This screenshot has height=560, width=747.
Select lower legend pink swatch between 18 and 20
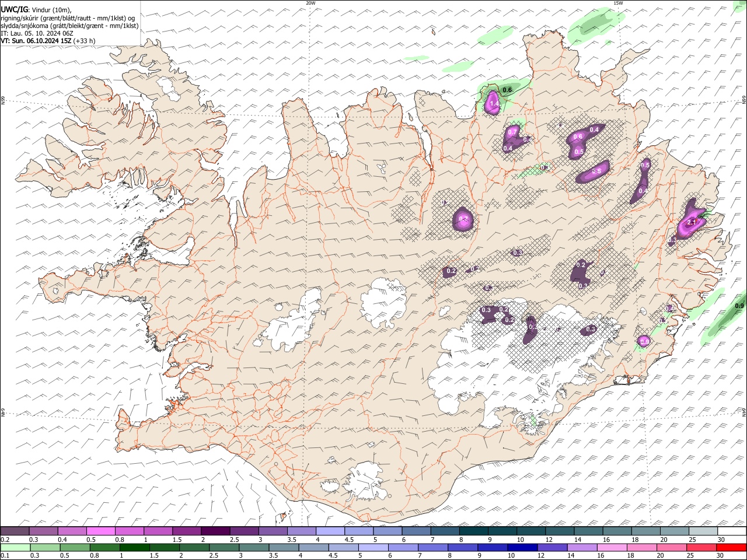pyautogui.click(x=641, y=547)
